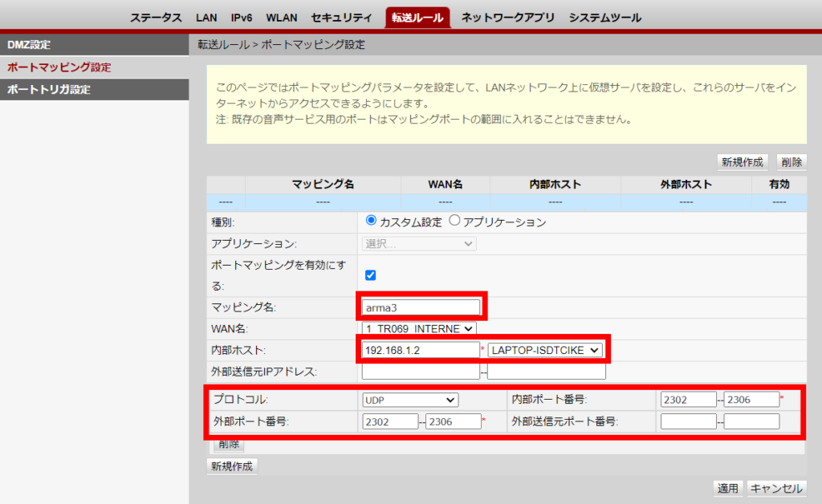Click the second 外部送信元ポート番号 field
The height and width of the screenshot is (504, 822).
(x=751, y=422)
